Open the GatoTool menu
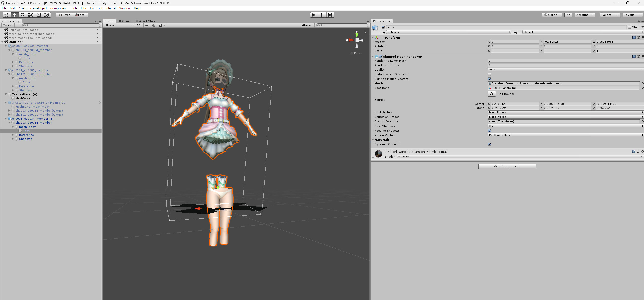 (96, 8)
